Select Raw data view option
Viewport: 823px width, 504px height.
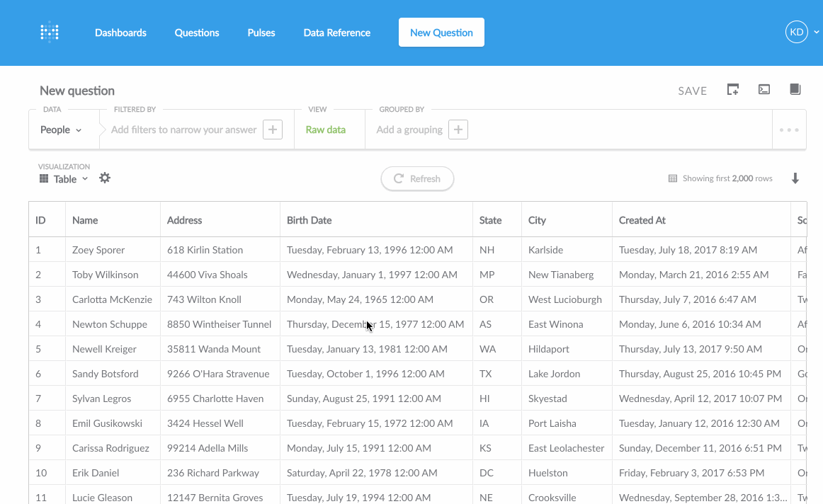pos(326,130)
